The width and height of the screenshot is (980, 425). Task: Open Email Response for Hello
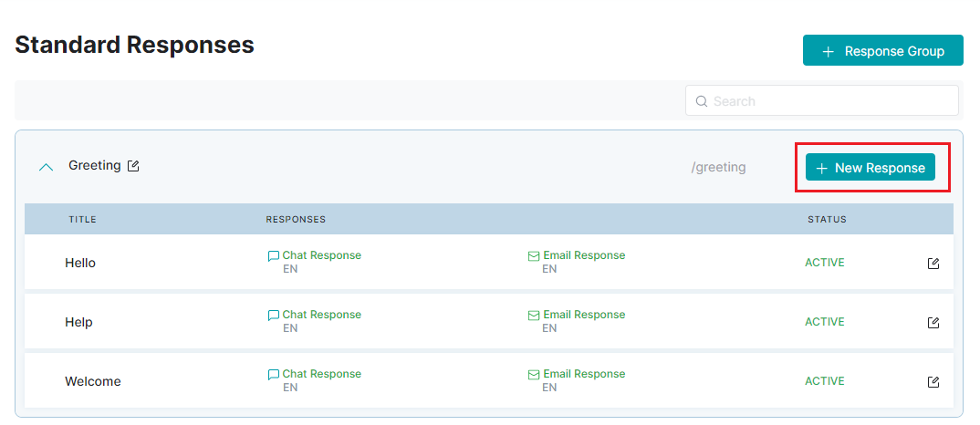584,255
